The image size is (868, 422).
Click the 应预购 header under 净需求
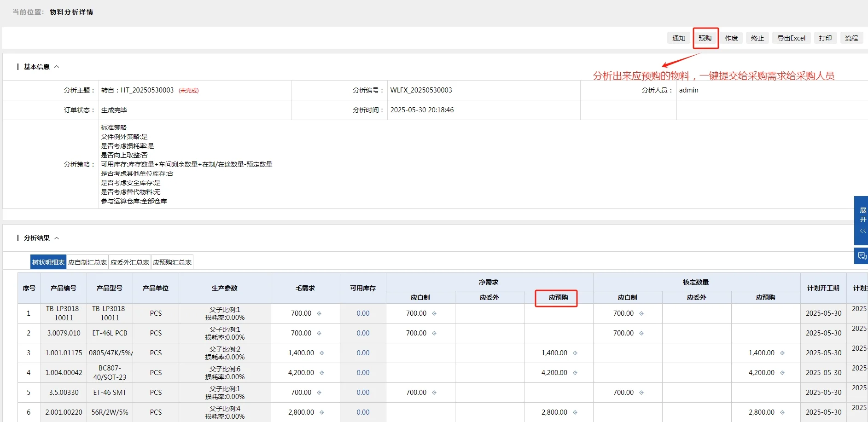click(x=559, y=297)
